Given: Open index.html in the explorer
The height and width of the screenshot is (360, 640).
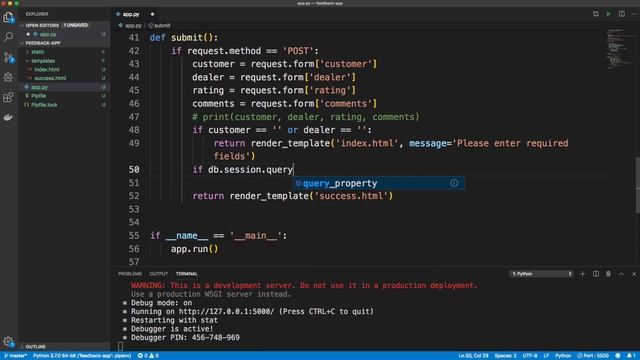Looking at the screenshot, I should (47, 69).
